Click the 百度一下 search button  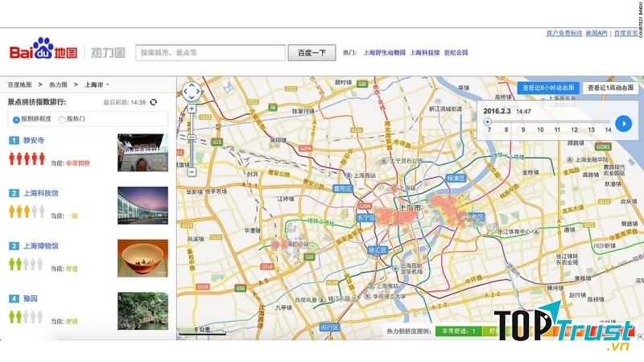tap(312, 53)
